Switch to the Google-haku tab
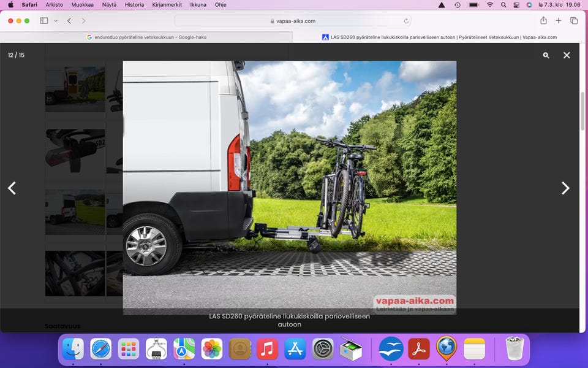This screenshot has height=368, width=588. click(146, 37)
